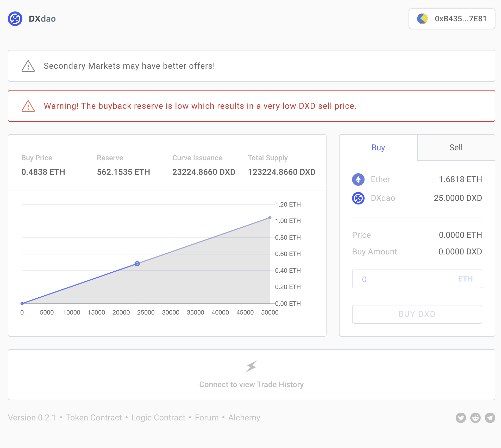This screenshot has height=448, width=501.
Task: Open the Reddit social link
Action: (475, 418)
